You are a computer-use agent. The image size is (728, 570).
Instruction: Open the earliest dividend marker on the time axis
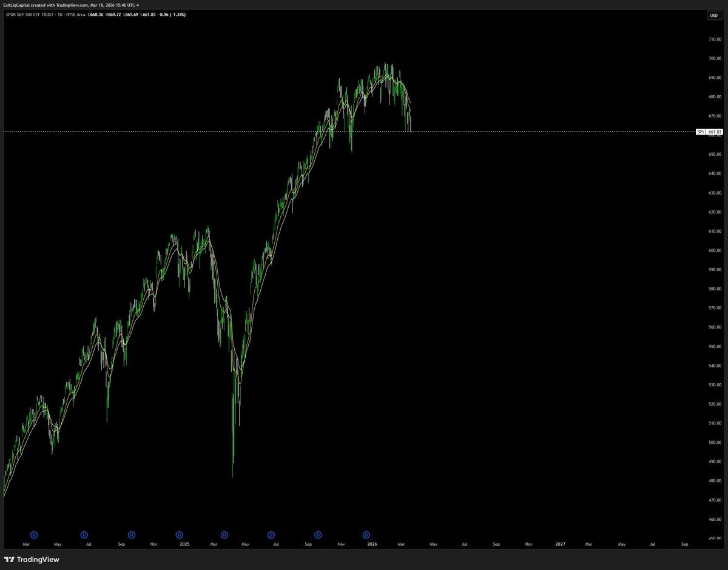tap(35, 535)
